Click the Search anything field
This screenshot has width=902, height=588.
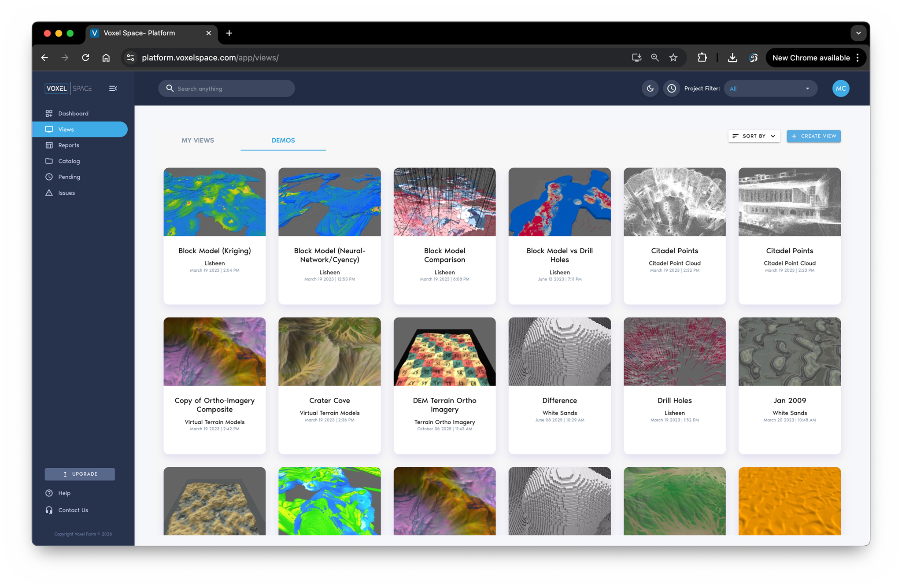[x=227, y=89]
